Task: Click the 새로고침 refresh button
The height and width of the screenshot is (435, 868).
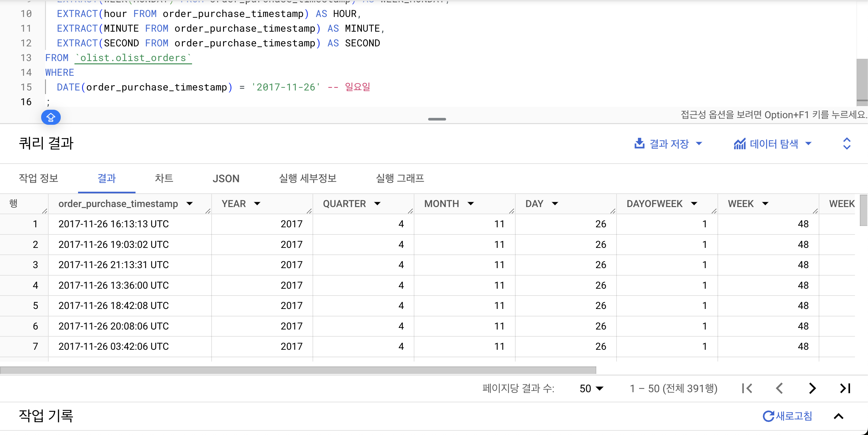Action: pyautogui.click(x=787, y=416)
